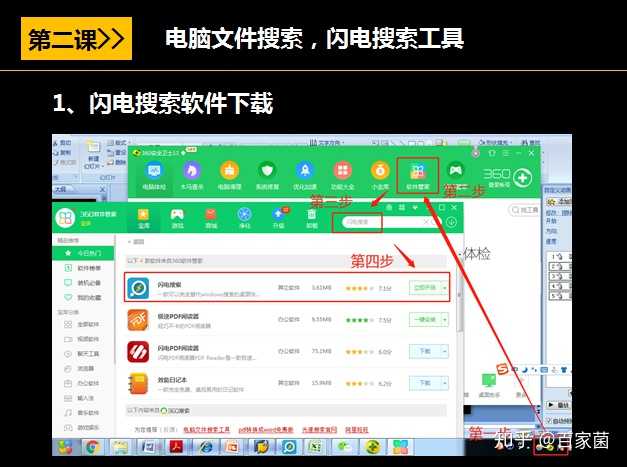This screenshot has height=467, width=627.
Task: Click the 找工具 search box in 360
Action: tap(524, 210)
